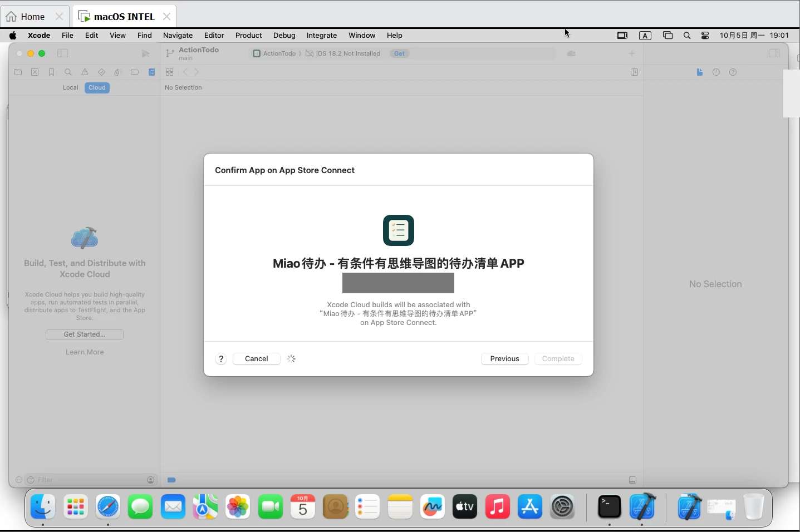Switch to the Local tab

tap(71, 88)
